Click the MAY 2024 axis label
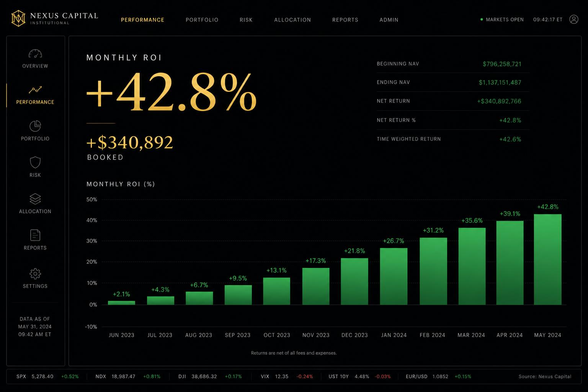The image size is (588, 392). click(547, 335)
